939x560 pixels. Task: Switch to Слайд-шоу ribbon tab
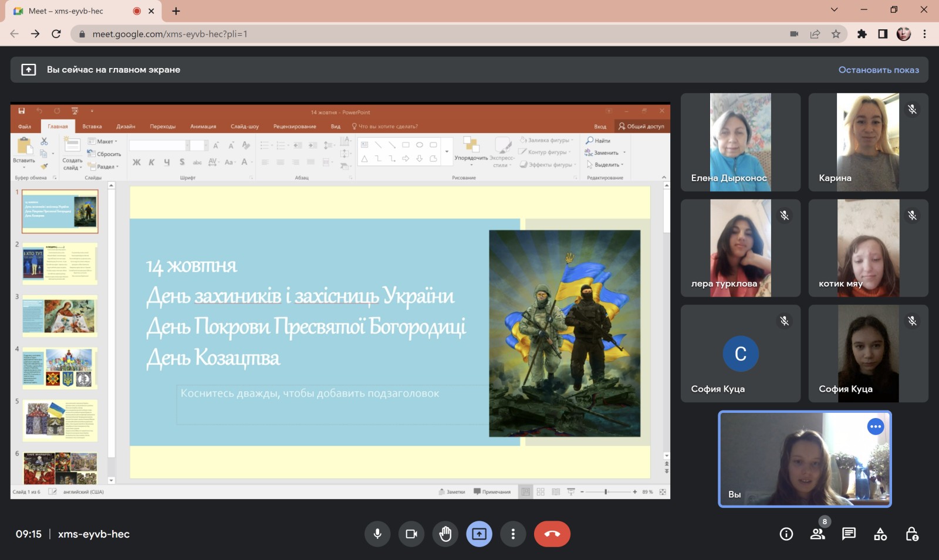pyautogui.click(x=245, y=126)
